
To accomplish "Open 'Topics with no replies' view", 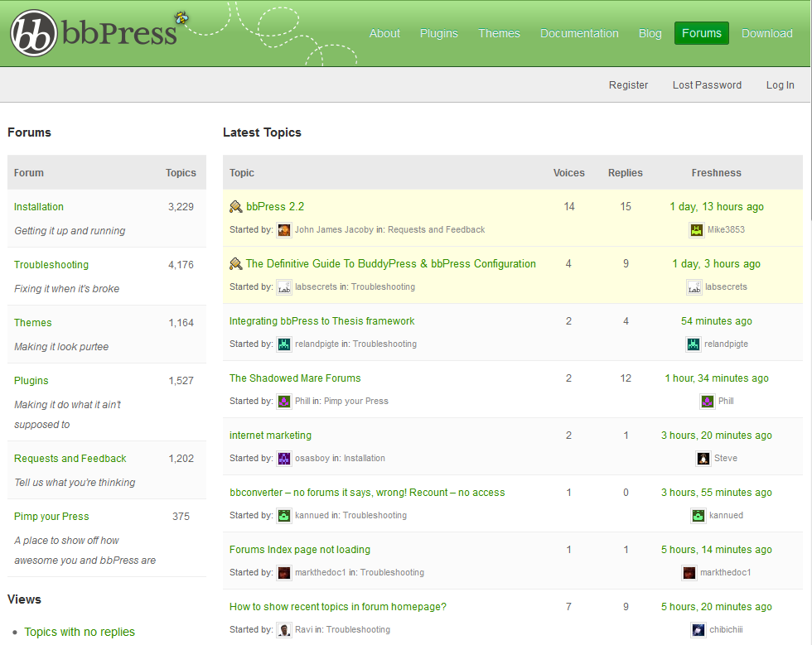I will click(x=80, y=632).
